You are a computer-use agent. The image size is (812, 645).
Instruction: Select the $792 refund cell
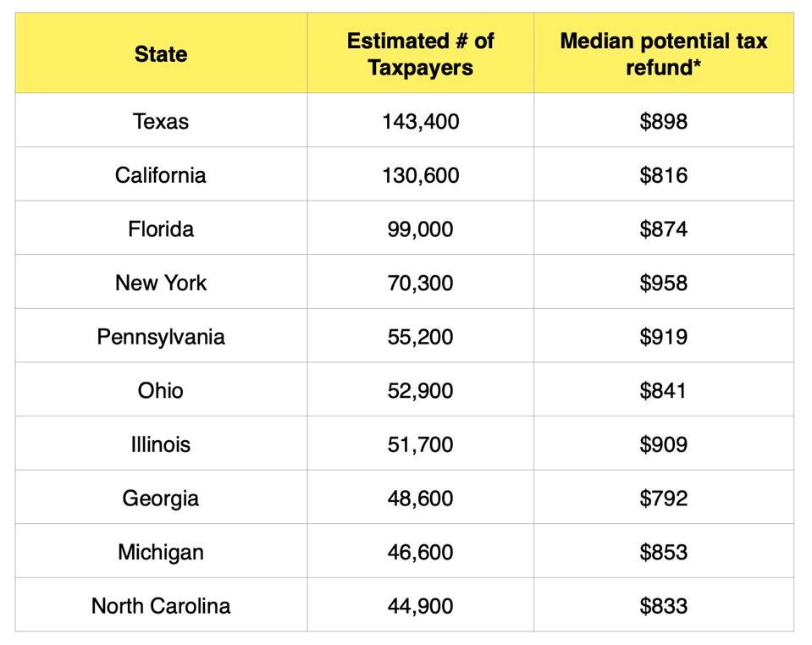pos(663,498)
